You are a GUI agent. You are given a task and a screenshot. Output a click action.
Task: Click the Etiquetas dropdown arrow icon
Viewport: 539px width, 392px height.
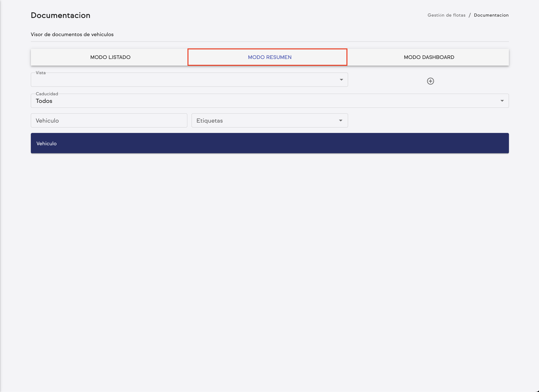point(341,121)
